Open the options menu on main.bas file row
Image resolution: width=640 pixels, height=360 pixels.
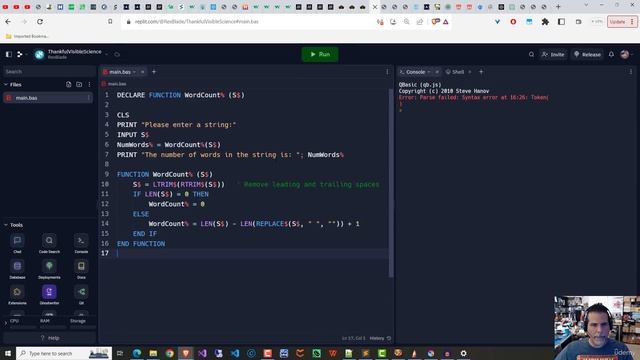point(89,98)
